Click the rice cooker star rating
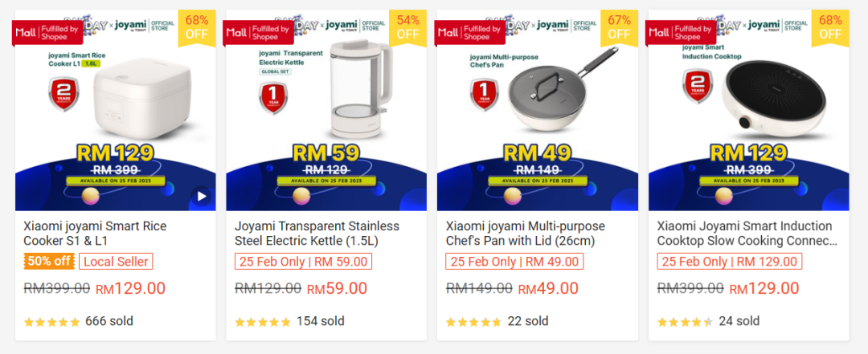 (52, 322)
